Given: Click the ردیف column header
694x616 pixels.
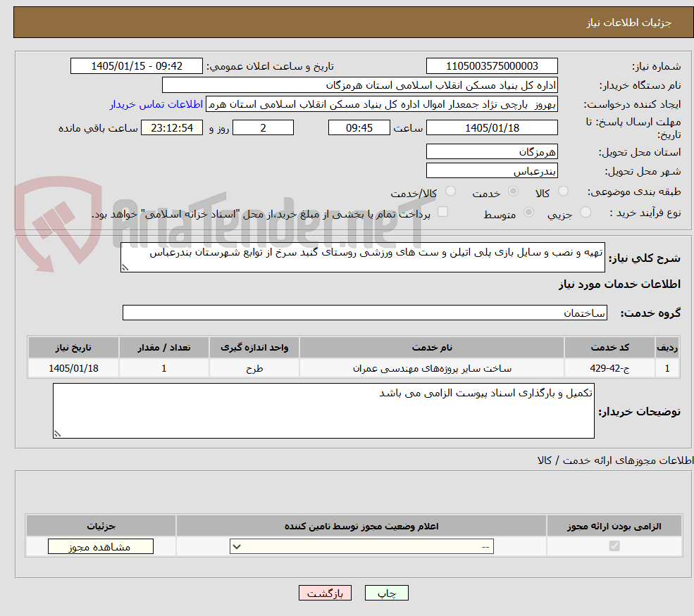Looking at the screenshot, I should [x=667, y=348].
